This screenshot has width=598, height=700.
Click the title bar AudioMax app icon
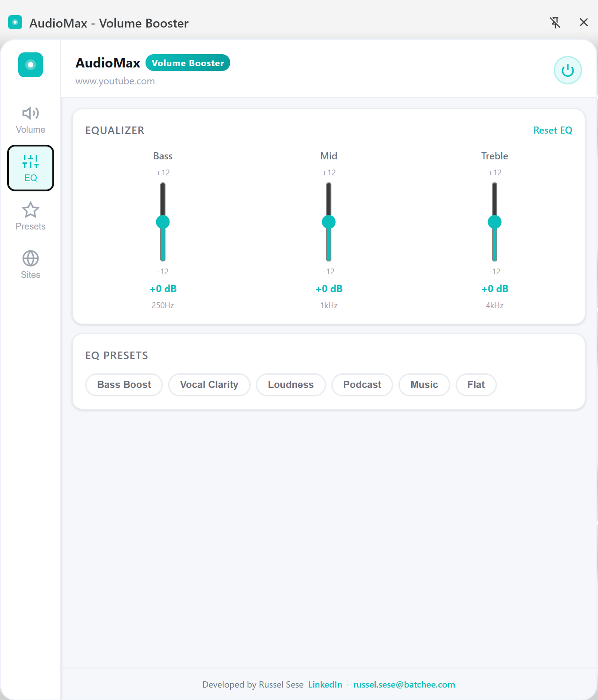[x=15, y=23]
